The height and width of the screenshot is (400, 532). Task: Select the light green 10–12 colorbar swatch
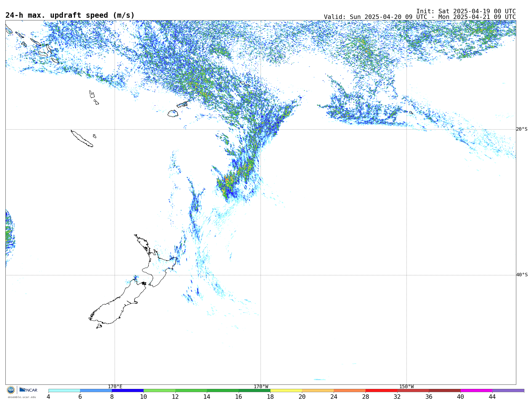tap(159, 391)
